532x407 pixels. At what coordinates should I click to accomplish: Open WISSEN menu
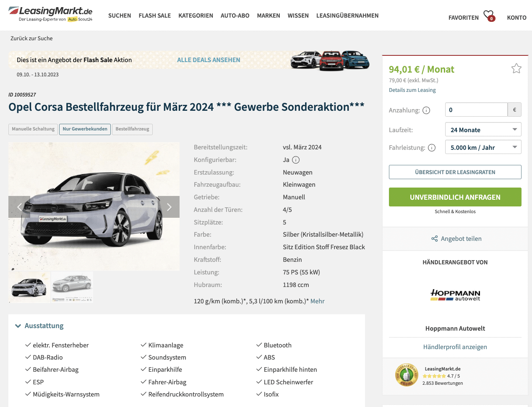coord(298,16)
